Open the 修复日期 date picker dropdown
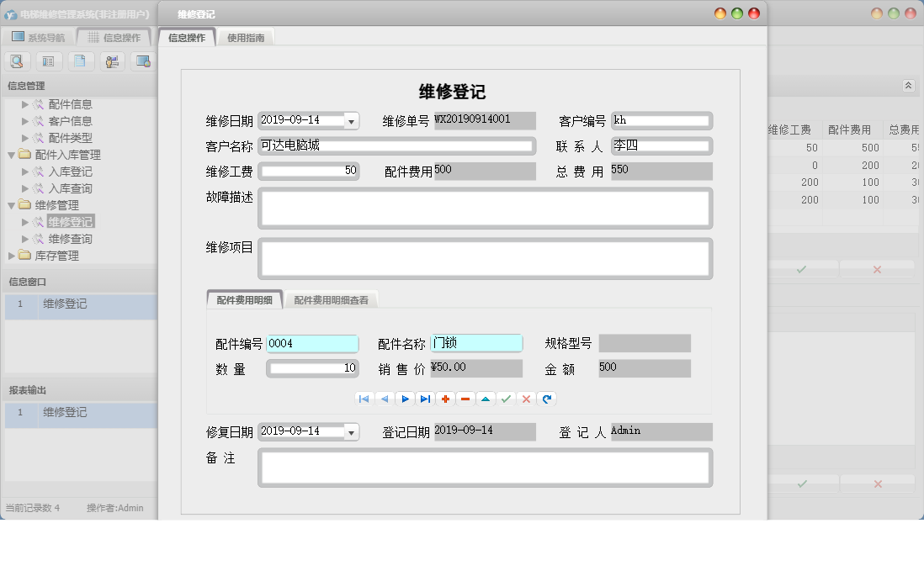Viewport: 924px width, 576px height. coord(350,431)
